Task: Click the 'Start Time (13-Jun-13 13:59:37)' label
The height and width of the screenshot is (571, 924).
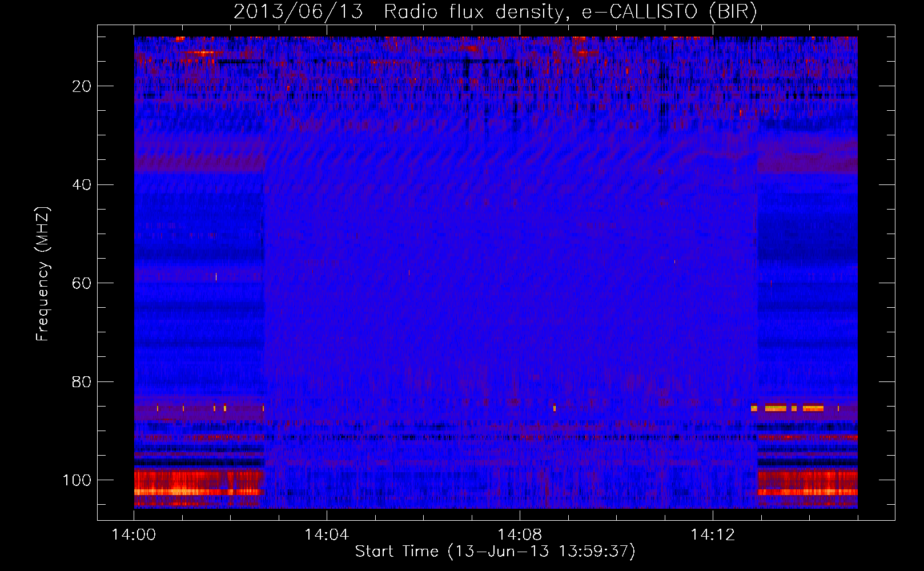Action: pyautogui.click(x=495, y=552)
